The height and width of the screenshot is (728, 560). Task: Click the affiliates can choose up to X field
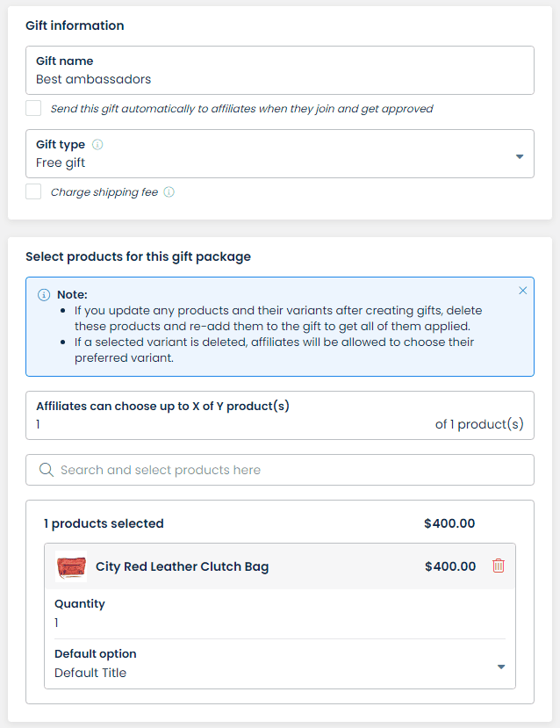pyautogui.click(x=280, y=415)
